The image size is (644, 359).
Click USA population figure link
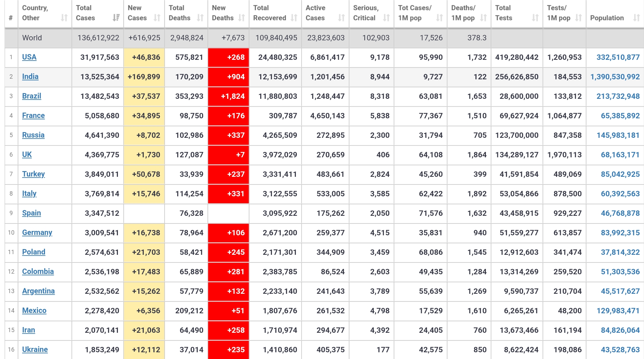point(618,57)
